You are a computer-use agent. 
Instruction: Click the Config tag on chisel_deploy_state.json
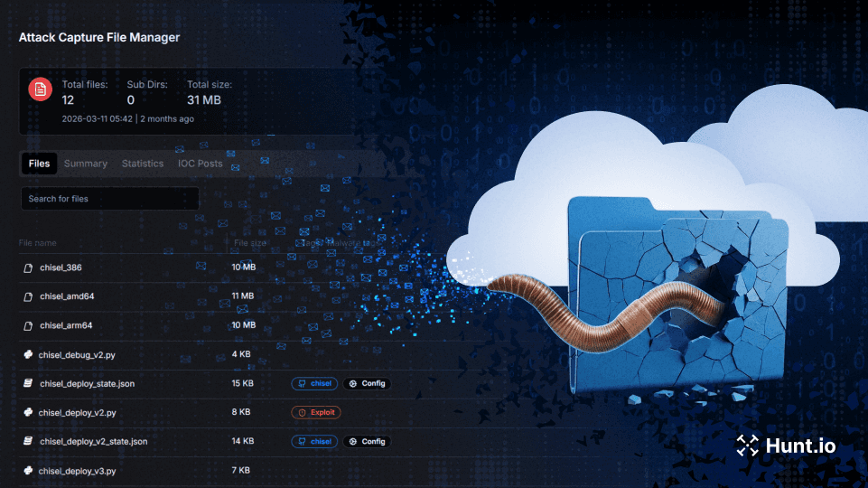pyautogui.click(x=367, y=383)
